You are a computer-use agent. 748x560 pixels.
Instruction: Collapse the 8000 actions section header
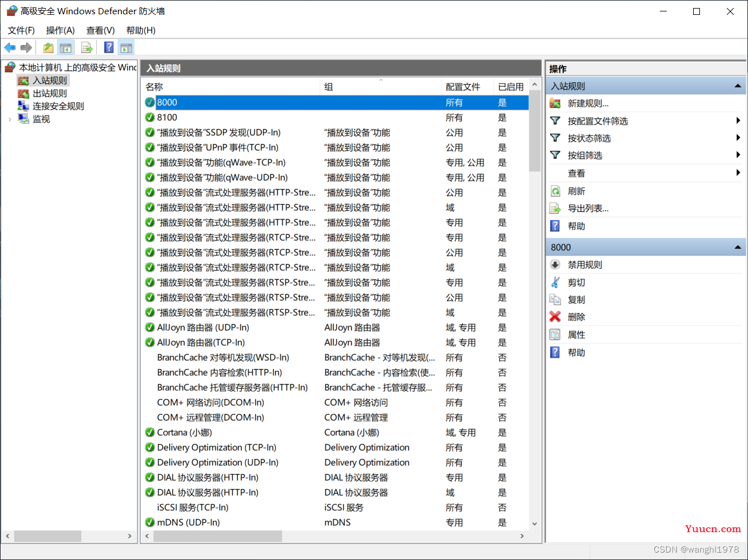[738, 247]
